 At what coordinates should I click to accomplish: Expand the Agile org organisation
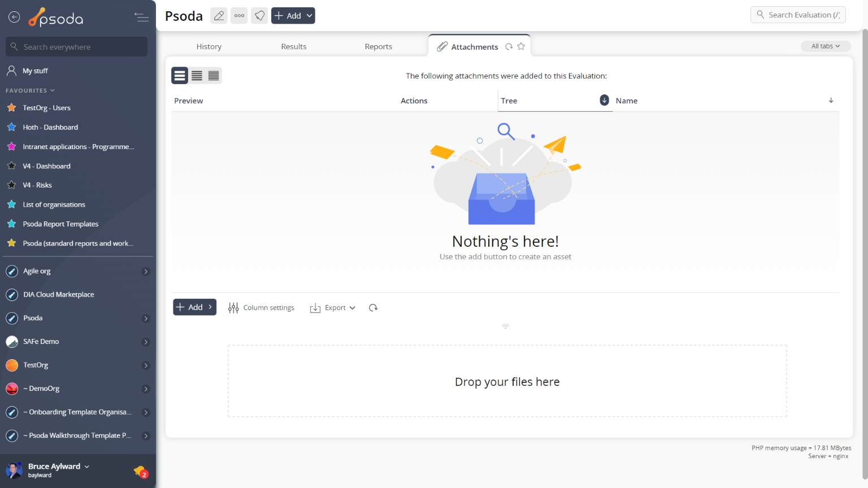tap(146, 272)
